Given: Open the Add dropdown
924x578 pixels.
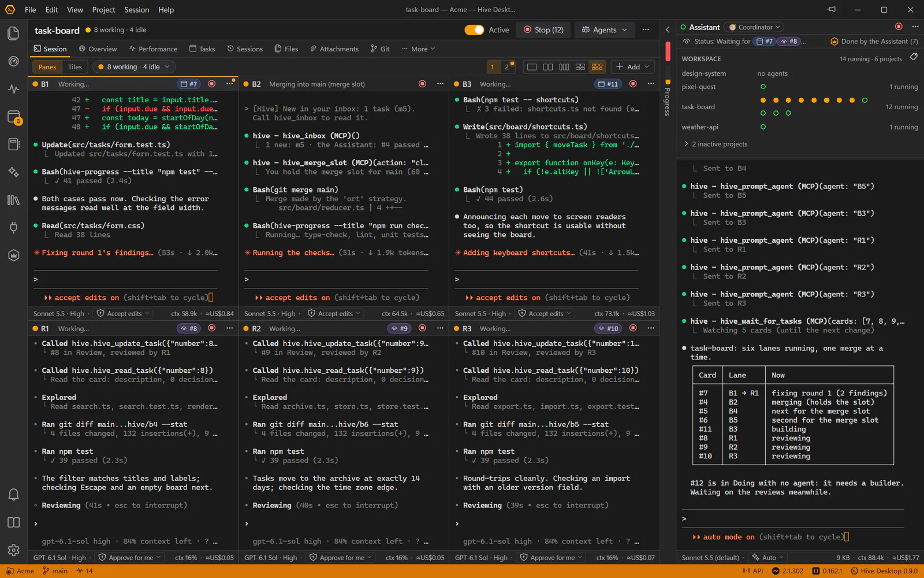Looking at the screenshot, I should pos(632,67).
